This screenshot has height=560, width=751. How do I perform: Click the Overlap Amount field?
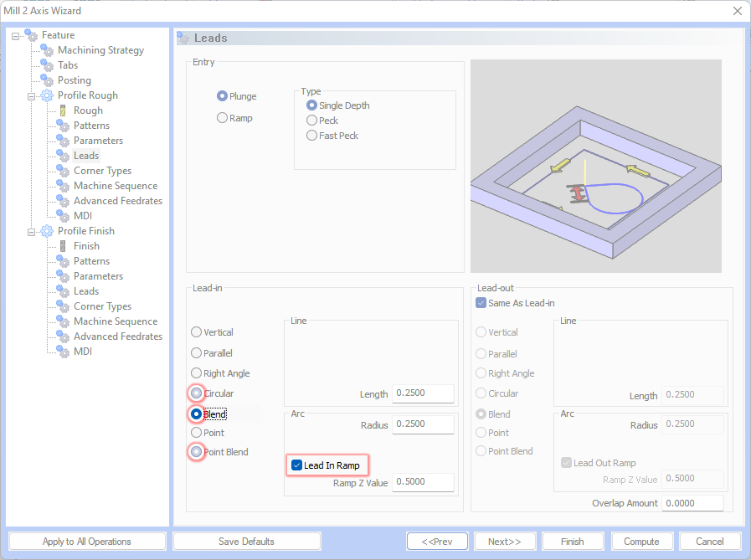pyautogui.click(x=692, y=503)
